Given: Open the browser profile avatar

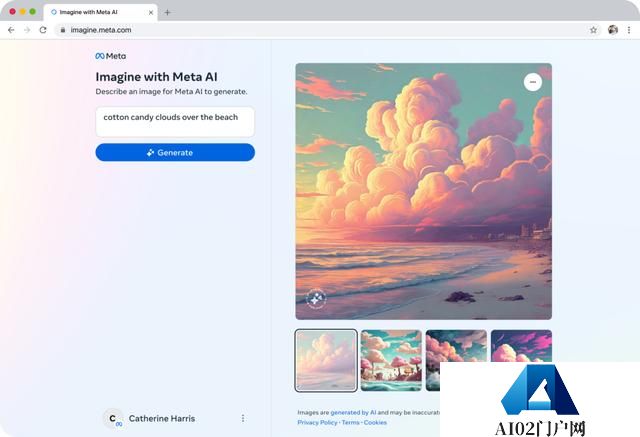Looking at the screenshot, I should click(x=613, y=29).
